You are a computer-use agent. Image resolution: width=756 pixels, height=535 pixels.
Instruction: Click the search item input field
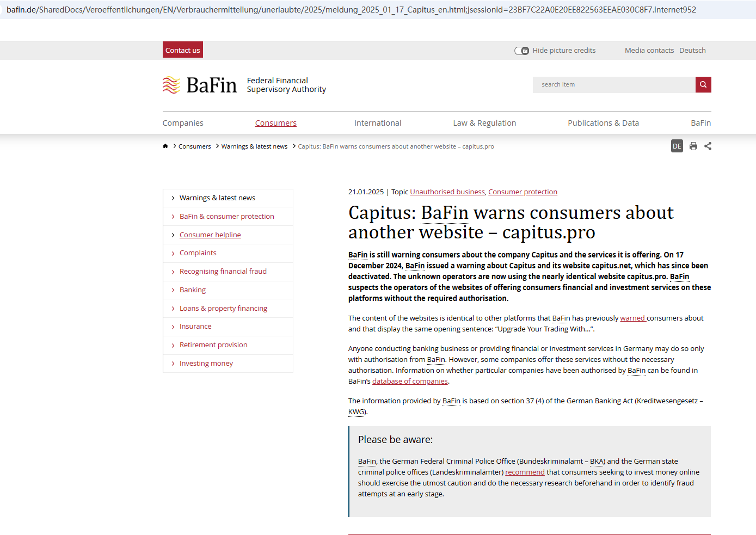(614, 84)
